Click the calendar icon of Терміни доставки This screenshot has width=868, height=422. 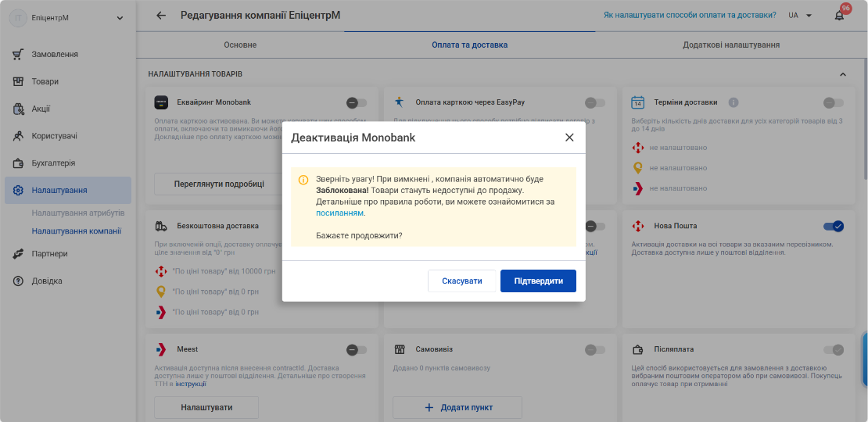tap(638, 102)
